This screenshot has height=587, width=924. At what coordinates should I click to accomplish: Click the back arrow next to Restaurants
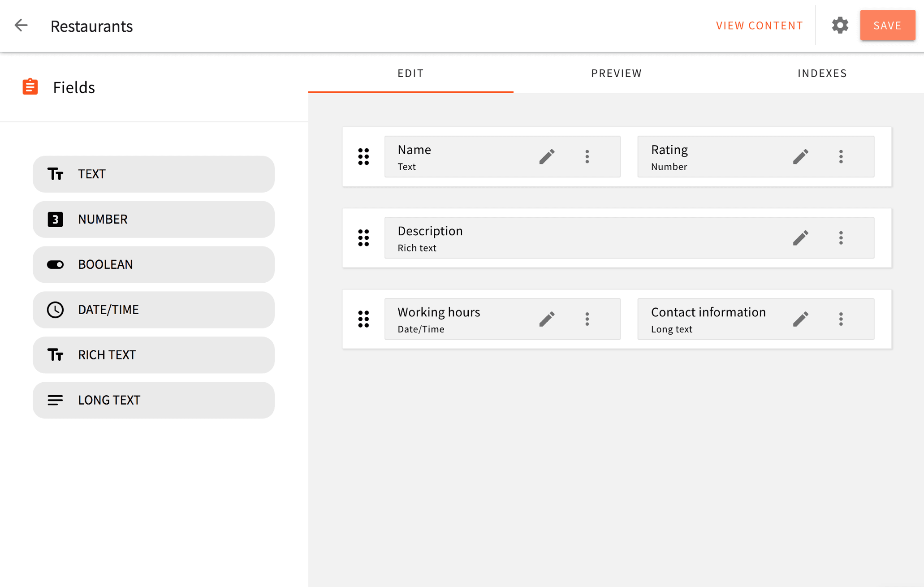pos(21,26)
